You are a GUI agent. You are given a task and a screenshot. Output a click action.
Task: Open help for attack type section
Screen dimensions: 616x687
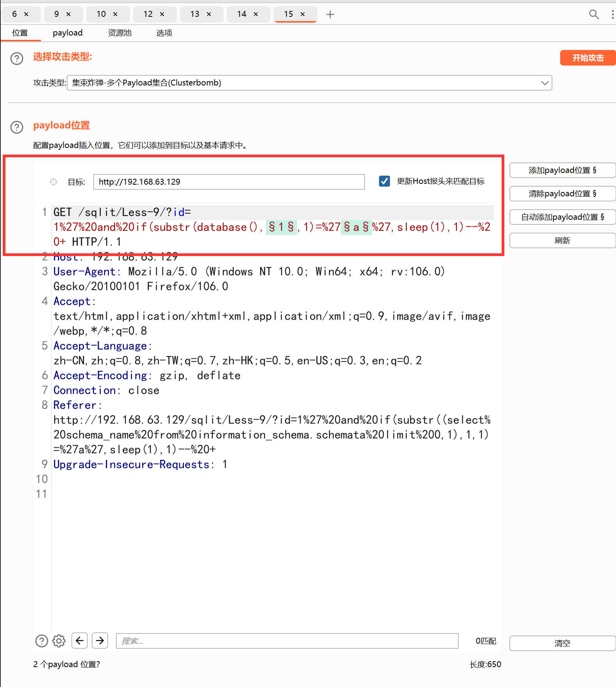tap(17, 59)
